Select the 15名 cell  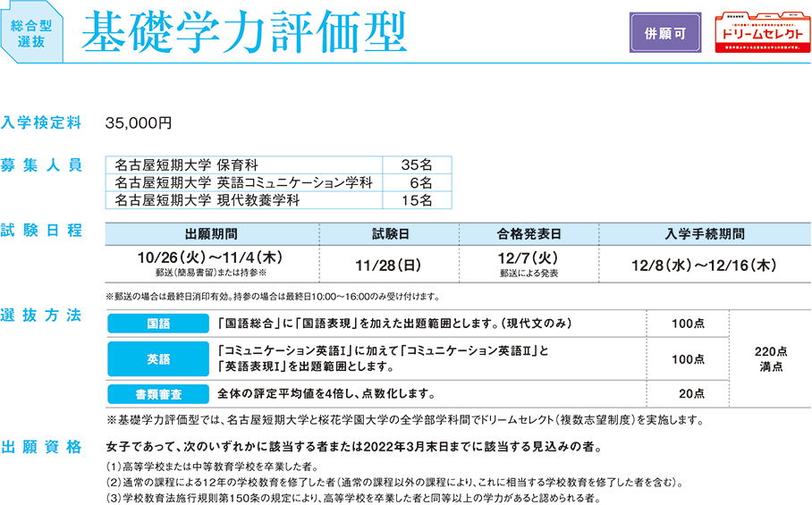417,200
